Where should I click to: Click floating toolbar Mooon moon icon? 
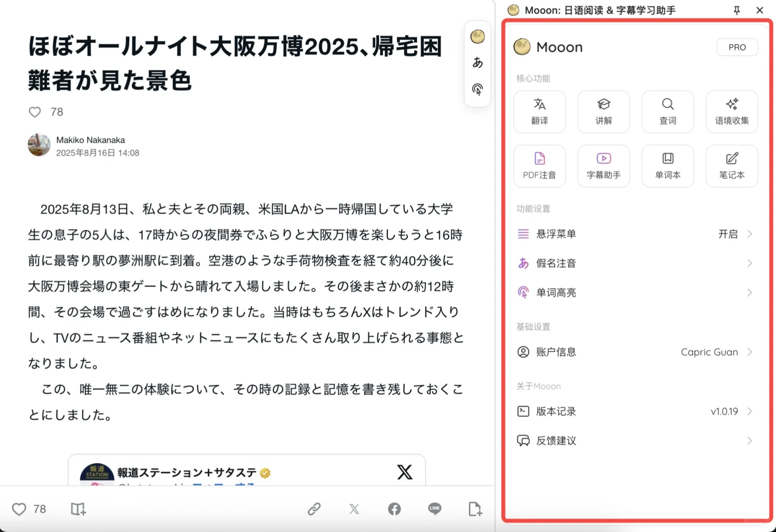tap(477, 36)
